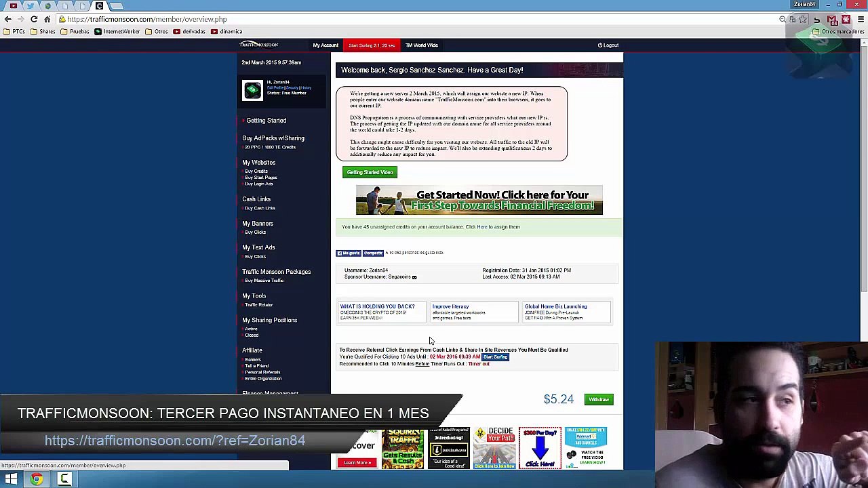868x488 pixels.
Task: Click the green Withdraw button
Action: (x=599, y=400)
